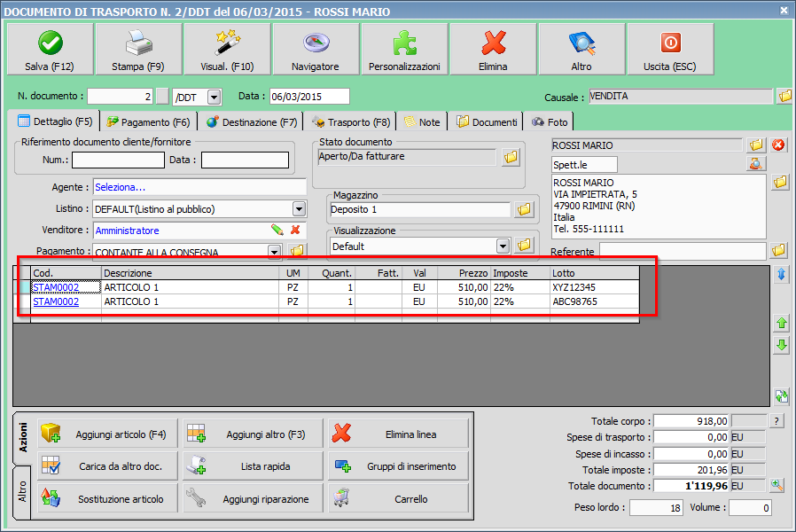Open the Navigatore compass tool
Image resolution: width=796 pixels, height=532 pixels.
pos(316,51)
